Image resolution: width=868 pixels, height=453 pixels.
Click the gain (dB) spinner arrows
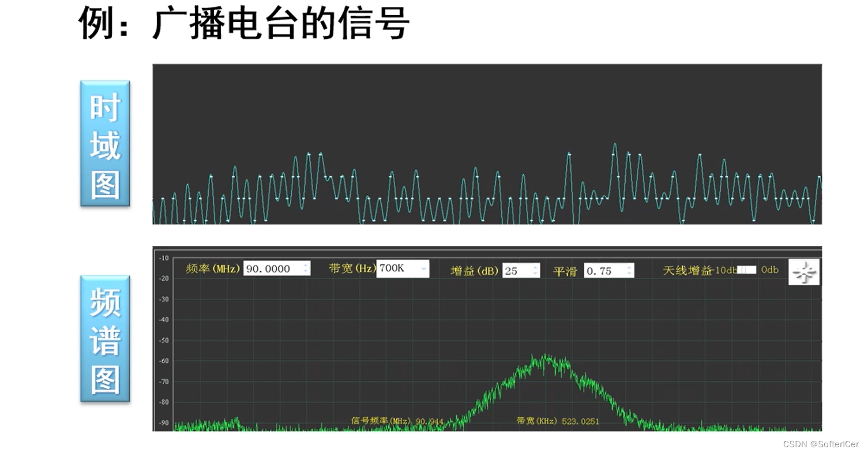pos(535,270)
